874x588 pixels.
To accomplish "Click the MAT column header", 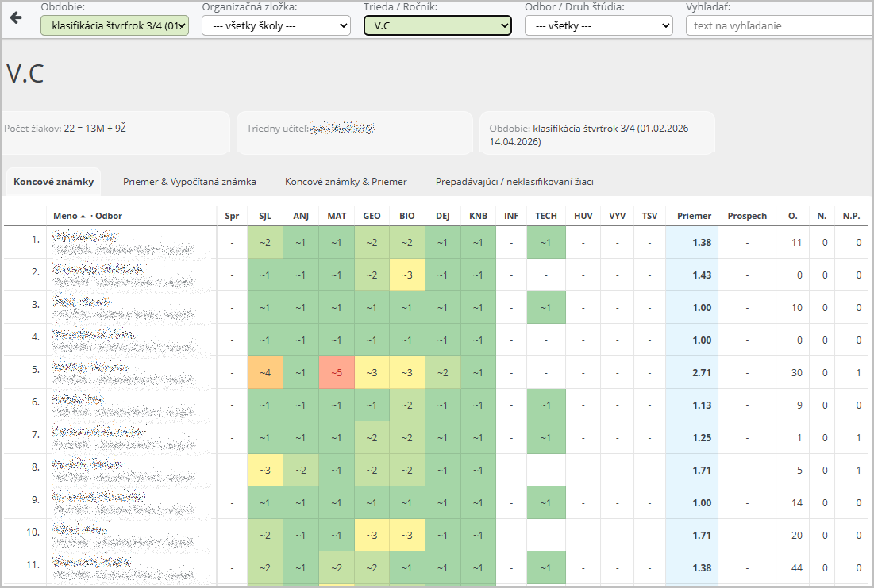I will pos(337,216).
